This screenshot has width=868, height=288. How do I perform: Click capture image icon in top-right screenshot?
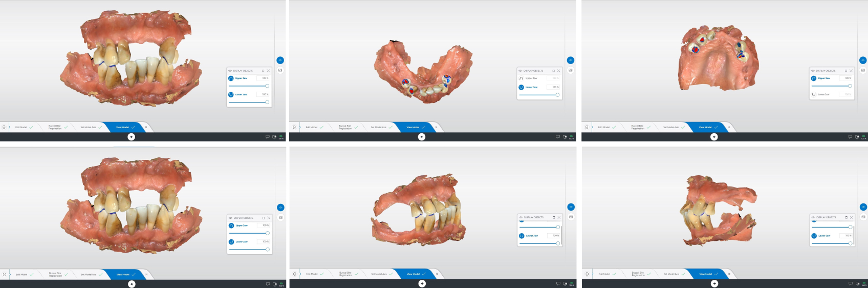863,70
